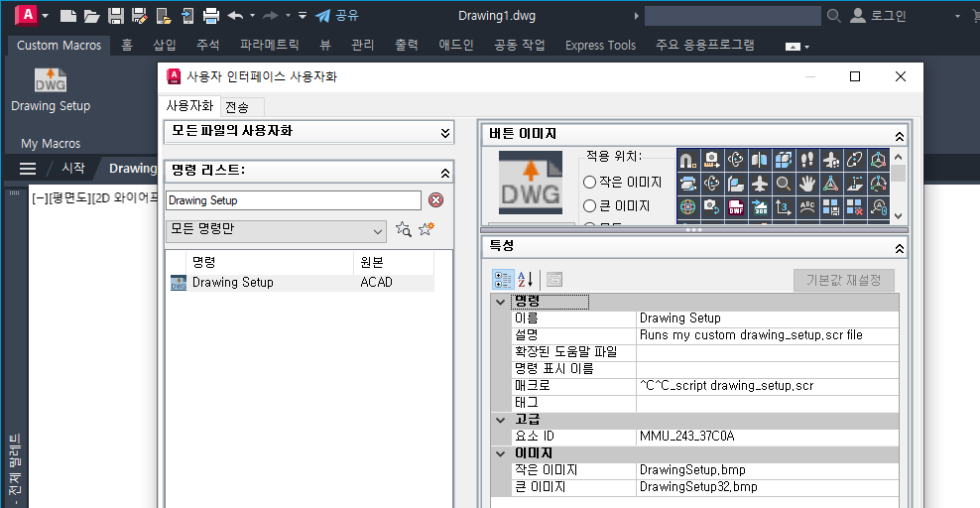Screen dimensions: 980x508
Task: Pick the footprints walk icon in image grid
Action: coord(806,160)
